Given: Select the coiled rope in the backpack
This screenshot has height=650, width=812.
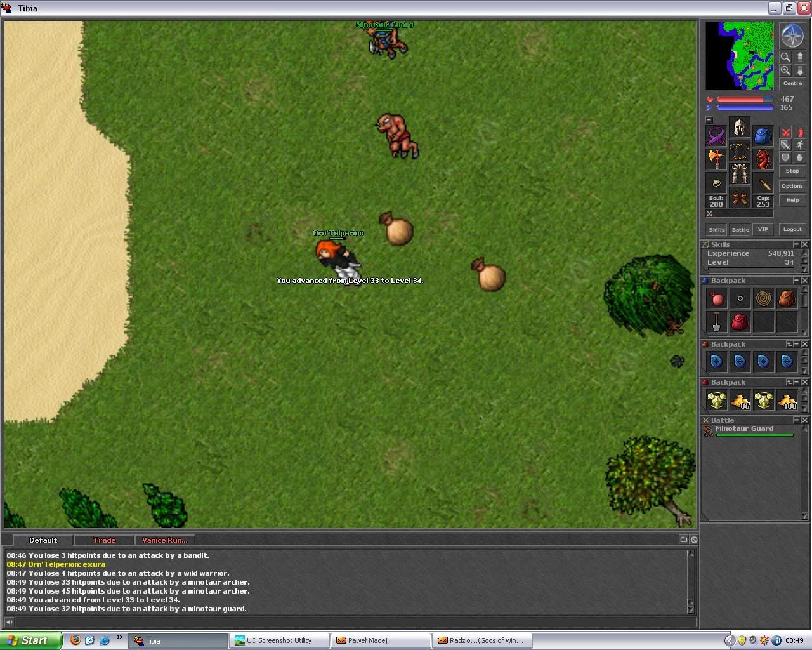Looking at the screenshot, I should pyautogui.click(x=763, y=298).
